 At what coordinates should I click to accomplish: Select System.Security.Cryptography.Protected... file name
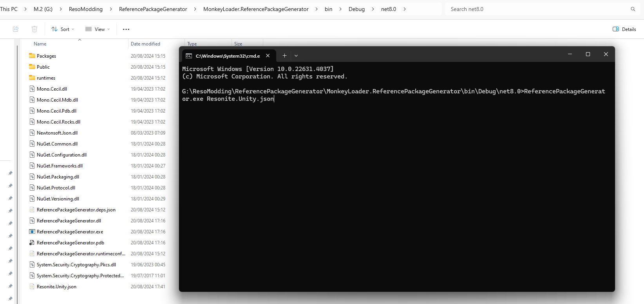[80, 276]
